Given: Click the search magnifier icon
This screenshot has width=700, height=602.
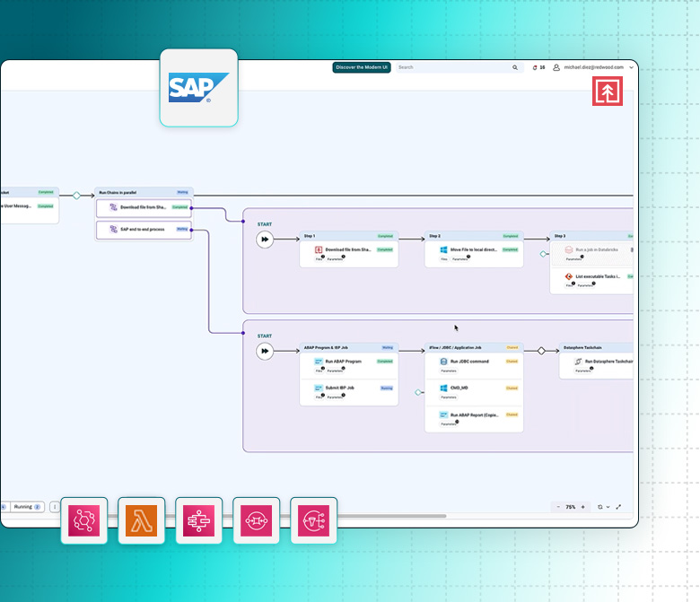Looking at the screenshot, I should coord(515,67).
